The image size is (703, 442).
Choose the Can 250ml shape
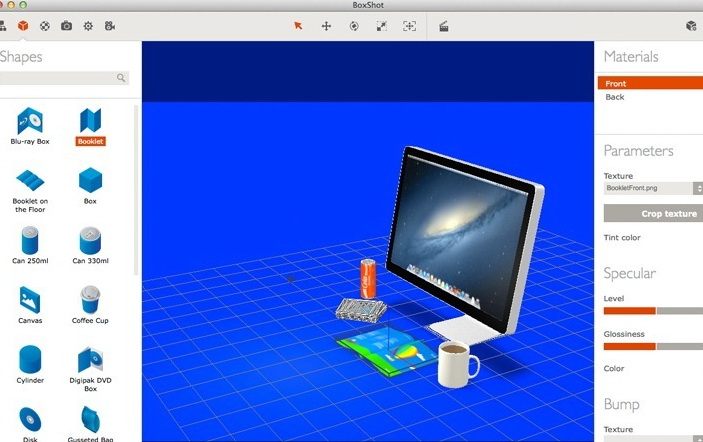coord(30,245)
